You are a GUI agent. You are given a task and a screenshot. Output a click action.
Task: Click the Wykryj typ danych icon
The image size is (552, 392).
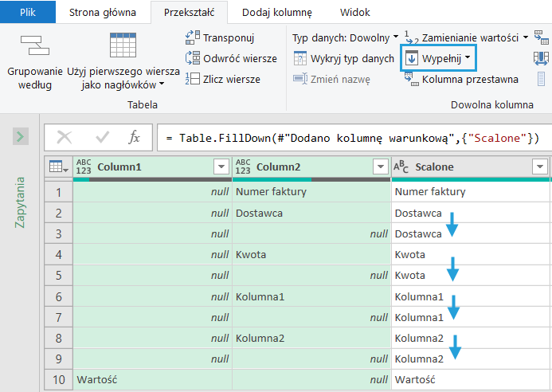[x=299, y=58]
